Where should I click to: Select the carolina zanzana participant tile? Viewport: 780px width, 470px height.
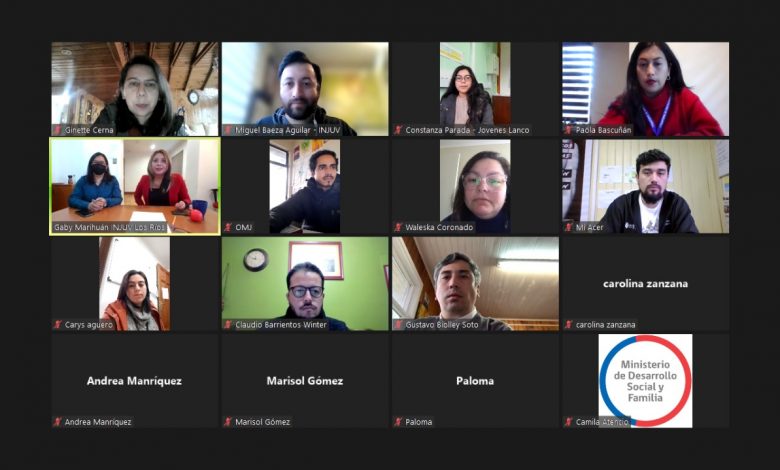646,283
